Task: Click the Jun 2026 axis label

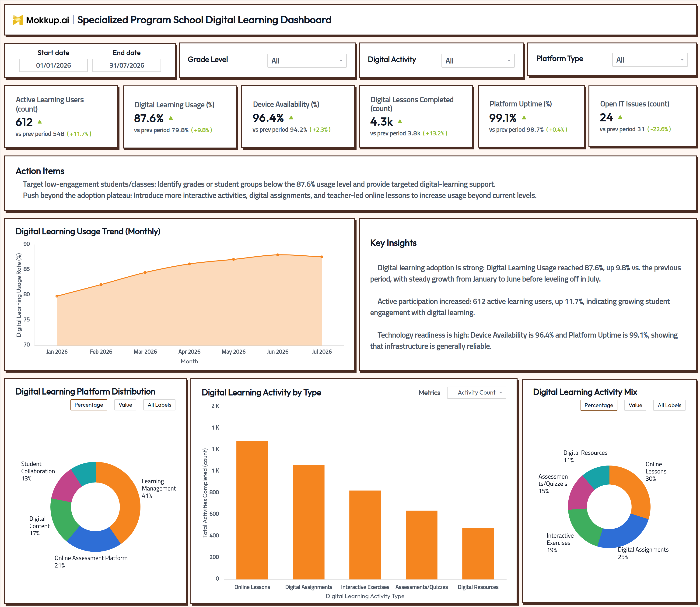Action: coord(278,352)
